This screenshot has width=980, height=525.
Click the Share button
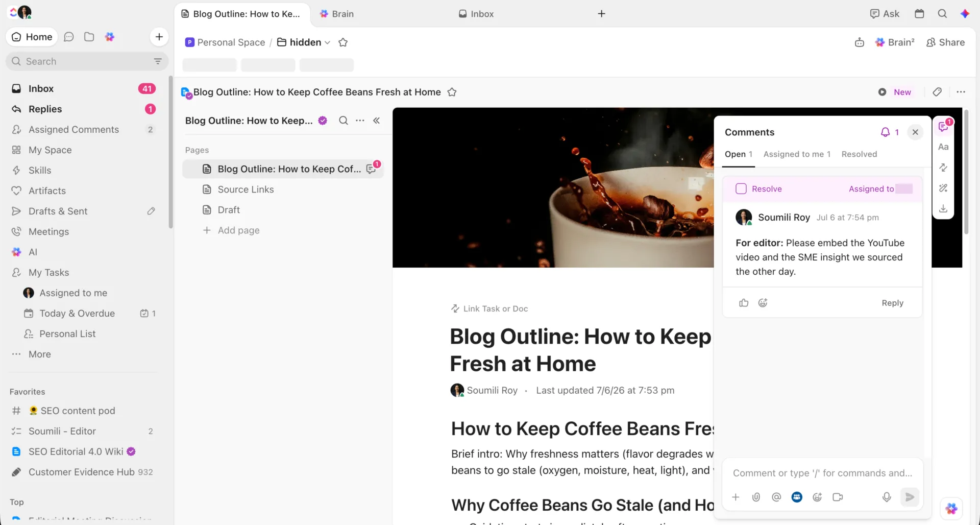[x=945, y=42]
